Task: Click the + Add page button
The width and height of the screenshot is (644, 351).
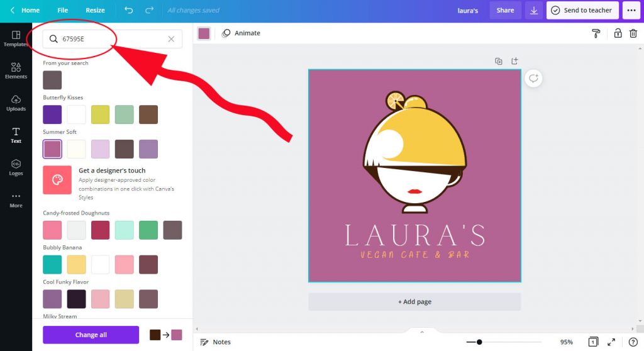Action: (414, 302)
